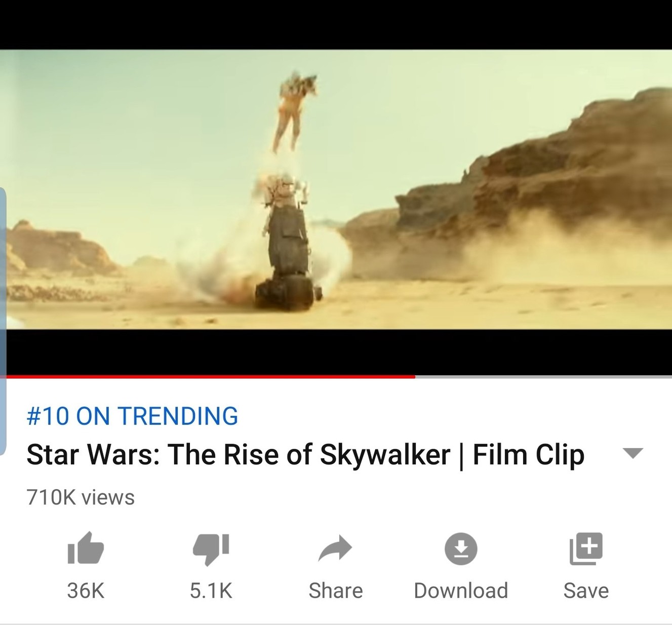Viewport: 672px width, 625px height.
Task: Tap the Star Wars film clip title
Action: (305, 454)
